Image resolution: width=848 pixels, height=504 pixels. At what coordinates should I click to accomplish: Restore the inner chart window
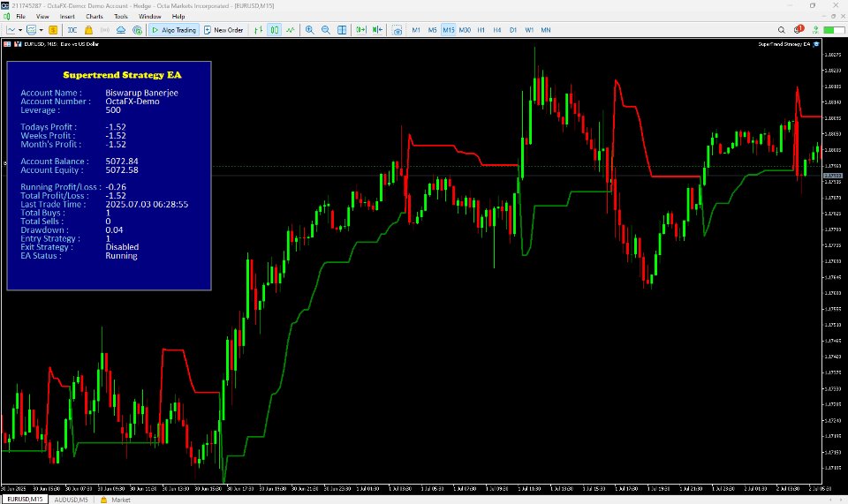pos(833,17)
